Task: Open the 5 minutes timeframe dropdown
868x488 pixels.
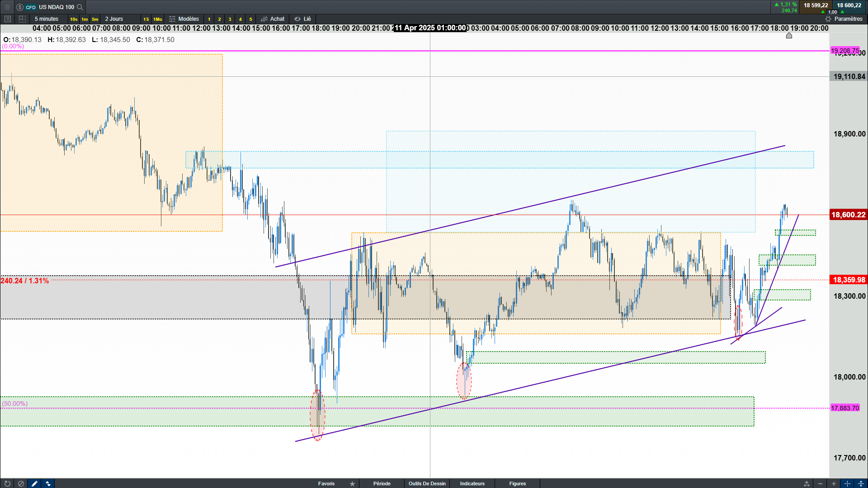Action: tap(47, 19)
